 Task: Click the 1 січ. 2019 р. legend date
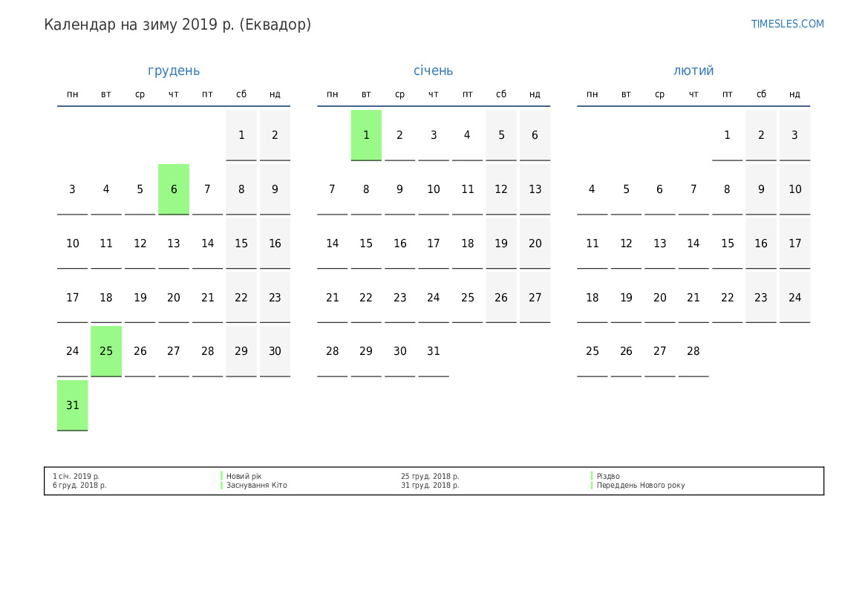click(x=76, y=476)
